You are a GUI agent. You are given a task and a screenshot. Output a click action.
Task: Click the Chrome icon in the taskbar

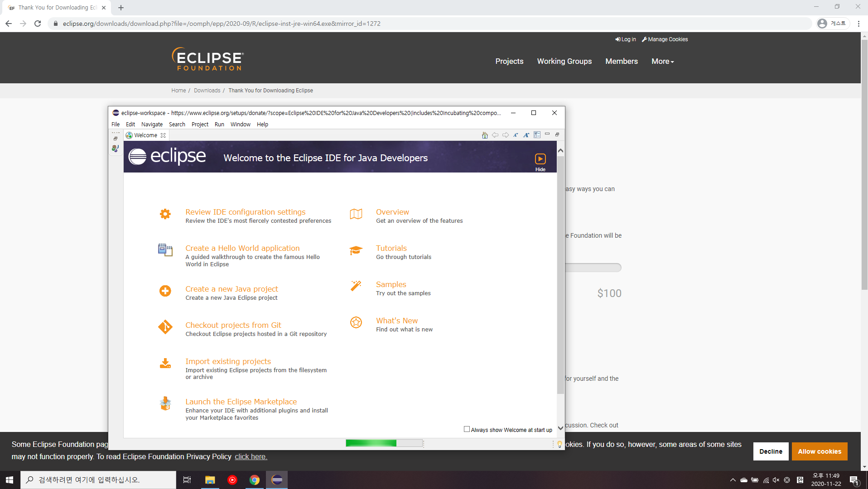coord(255,480)
